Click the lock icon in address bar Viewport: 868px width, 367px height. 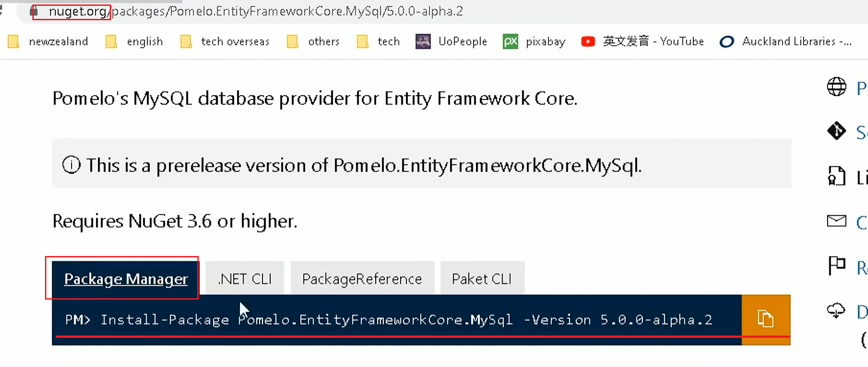(34, 11)
